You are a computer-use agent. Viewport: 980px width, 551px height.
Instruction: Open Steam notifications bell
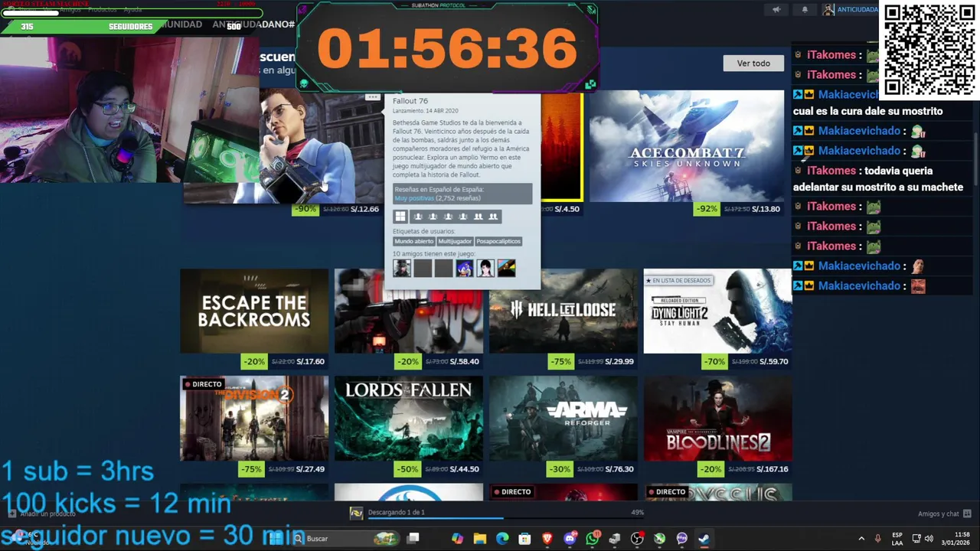pos(805,10)
